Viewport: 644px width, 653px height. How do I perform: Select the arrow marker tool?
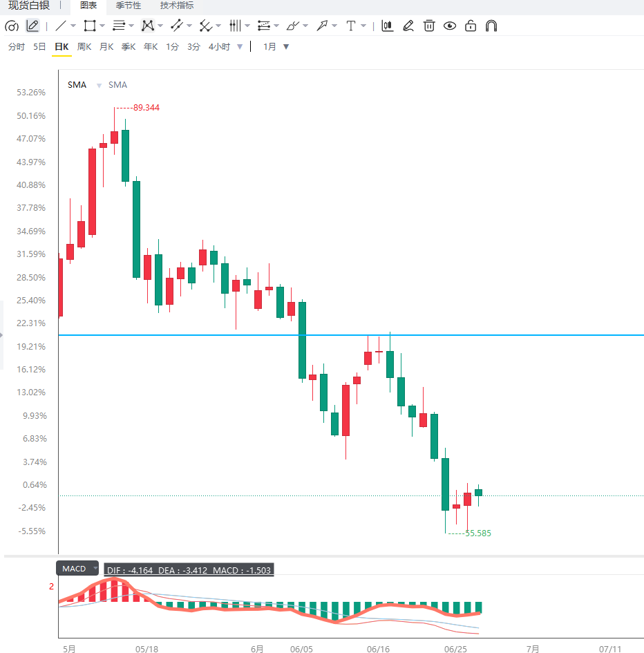pos(321,26)
